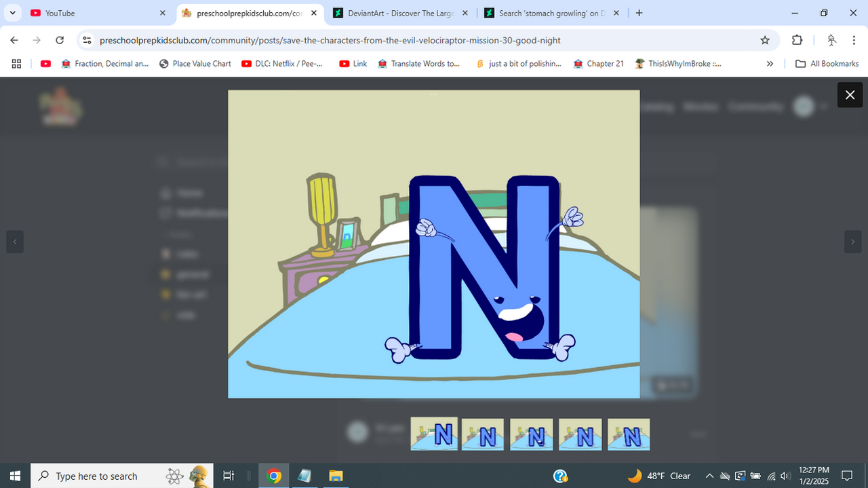868x488 pixels.
Task: Close the YouTube tab
Action: 162,13
